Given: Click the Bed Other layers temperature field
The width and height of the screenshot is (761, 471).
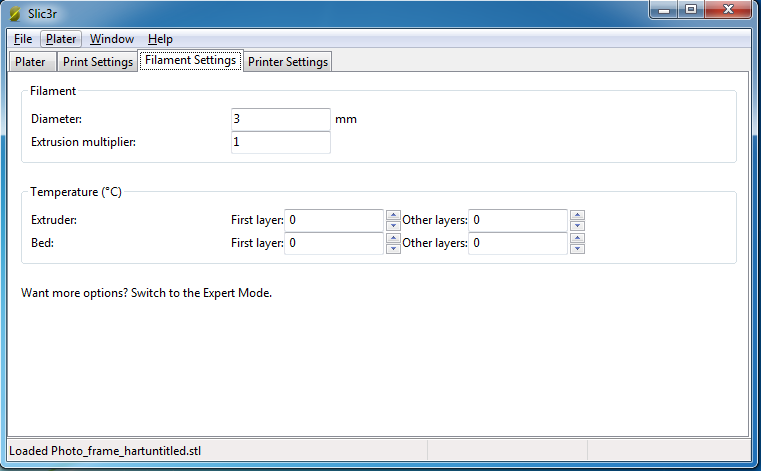Looking at the screenshot, I should click(518, 243).
